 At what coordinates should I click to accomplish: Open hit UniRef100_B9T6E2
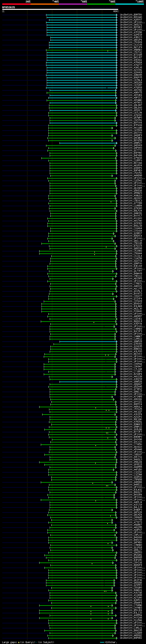(131, 27)
